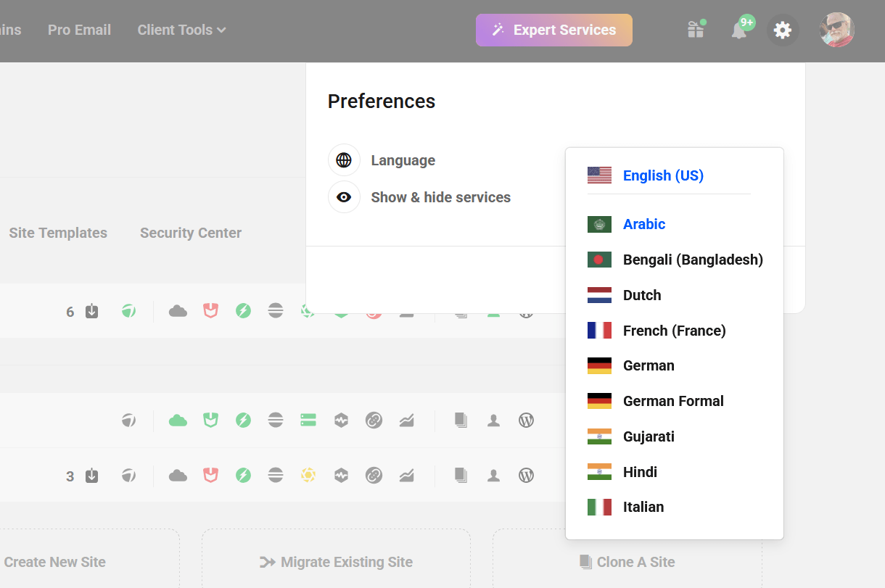Screen dimensions: 885x588
Task: Select German Formal as the language
Action: click(673, 401)
